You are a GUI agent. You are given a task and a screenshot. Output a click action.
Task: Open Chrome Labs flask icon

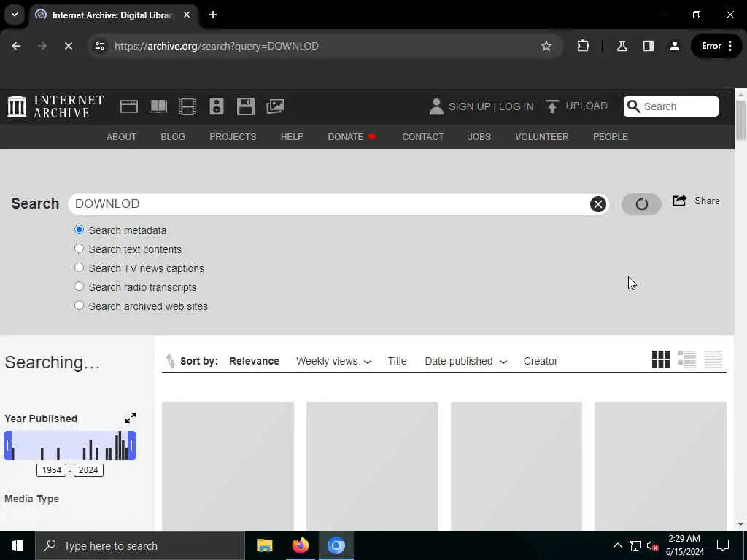[x=622, y=46]
